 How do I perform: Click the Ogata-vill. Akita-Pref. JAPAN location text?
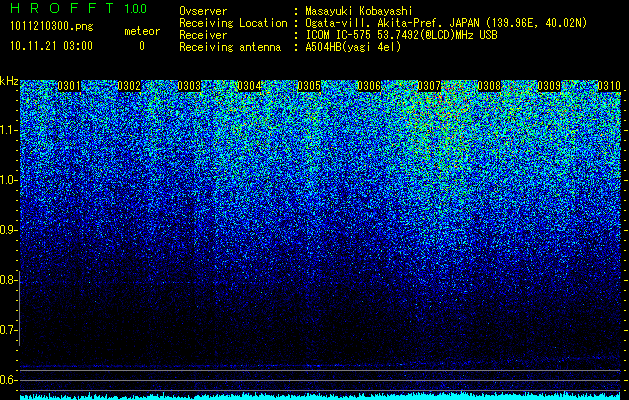pos(446,23)
